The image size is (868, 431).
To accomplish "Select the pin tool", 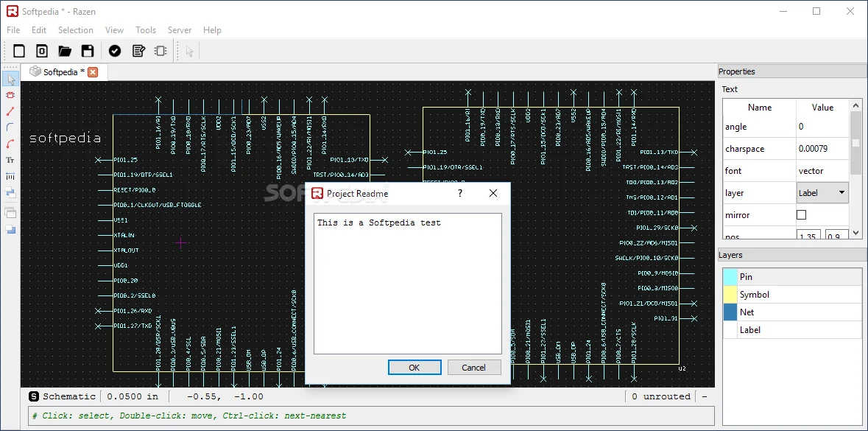I will [x=10, y=174].
